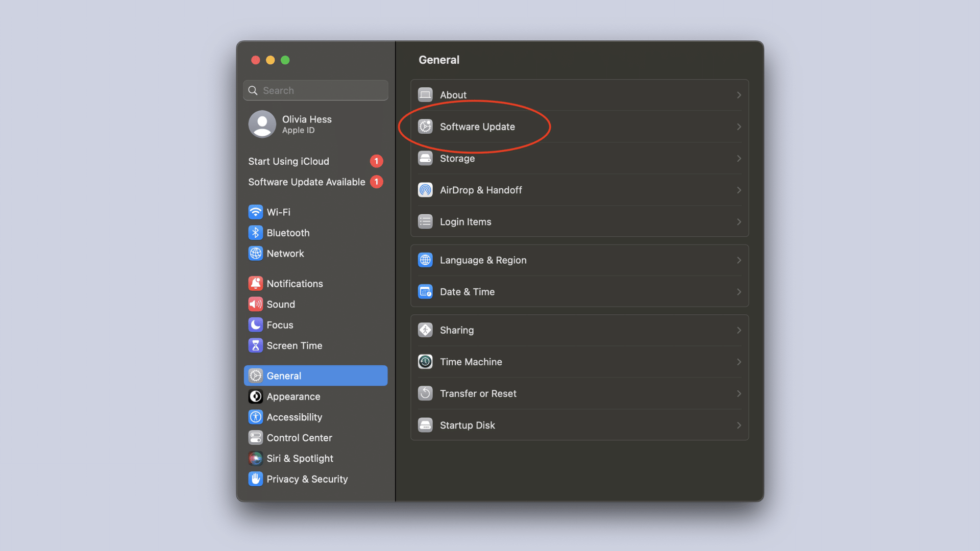
Task: Click the Bluetooth icon in the sidebar
Action: click(256, 233)
